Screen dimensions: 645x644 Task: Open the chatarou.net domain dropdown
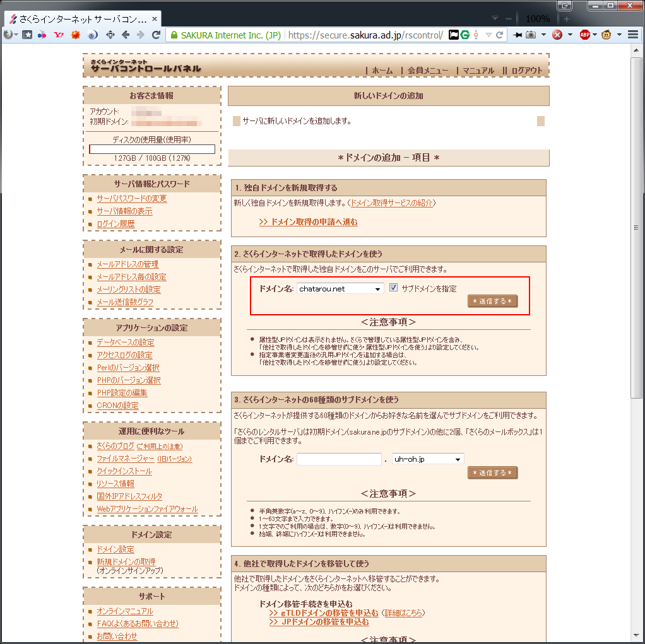[340, 289]
